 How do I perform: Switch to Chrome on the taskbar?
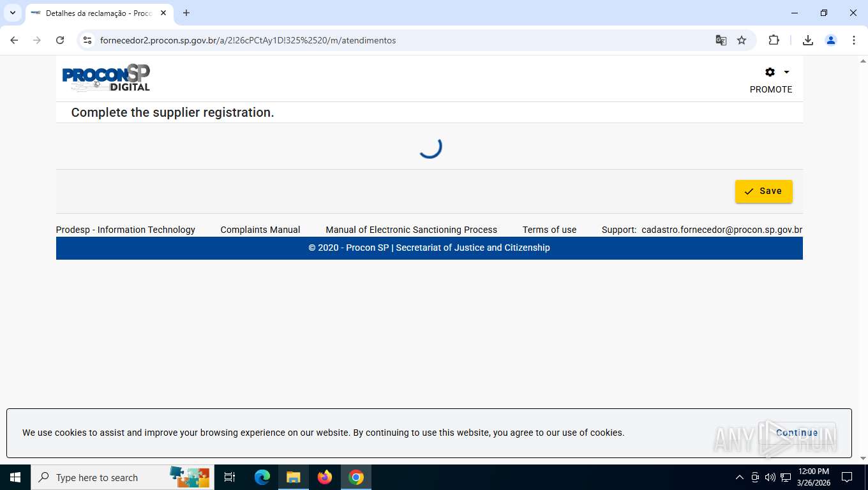(356, 477)
